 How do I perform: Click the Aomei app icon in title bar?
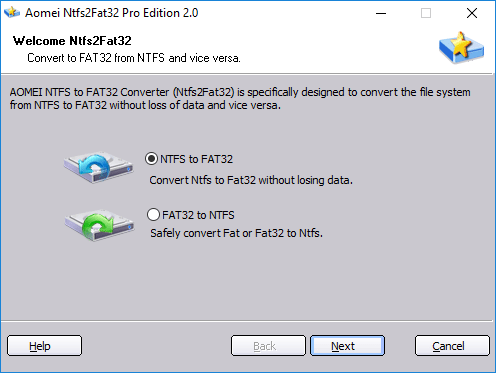[x=12, y=12]
